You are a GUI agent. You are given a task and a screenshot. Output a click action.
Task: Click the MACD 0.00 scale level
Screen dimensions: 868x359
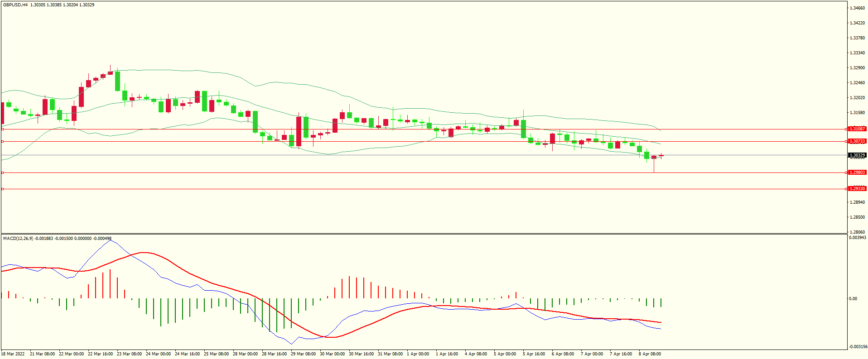tap(853, 299)
